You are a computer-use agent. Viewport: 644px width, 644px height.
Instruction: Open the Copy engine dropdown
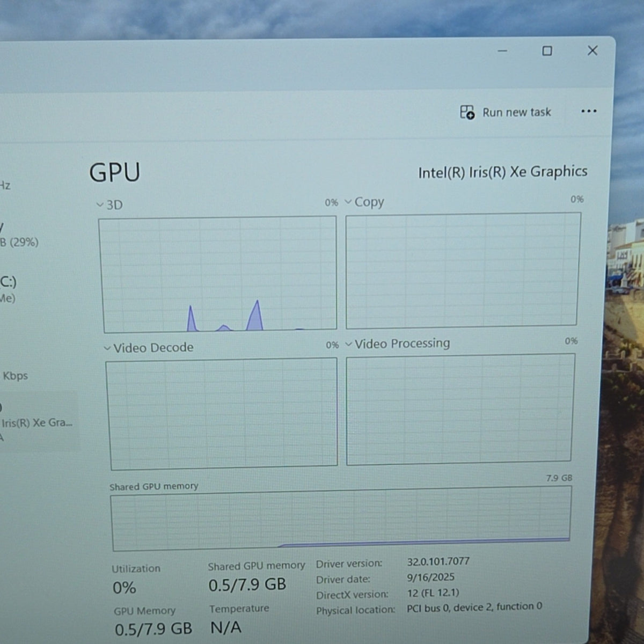pos(364,202)
